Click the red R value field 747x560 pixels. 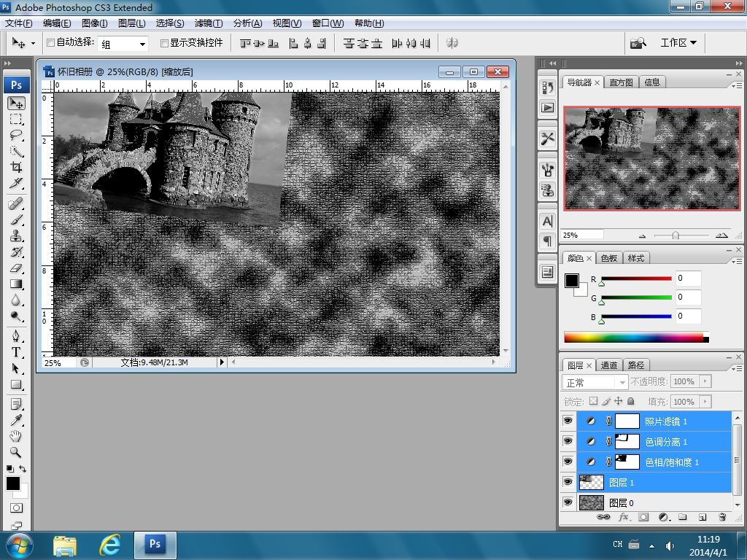688,279
